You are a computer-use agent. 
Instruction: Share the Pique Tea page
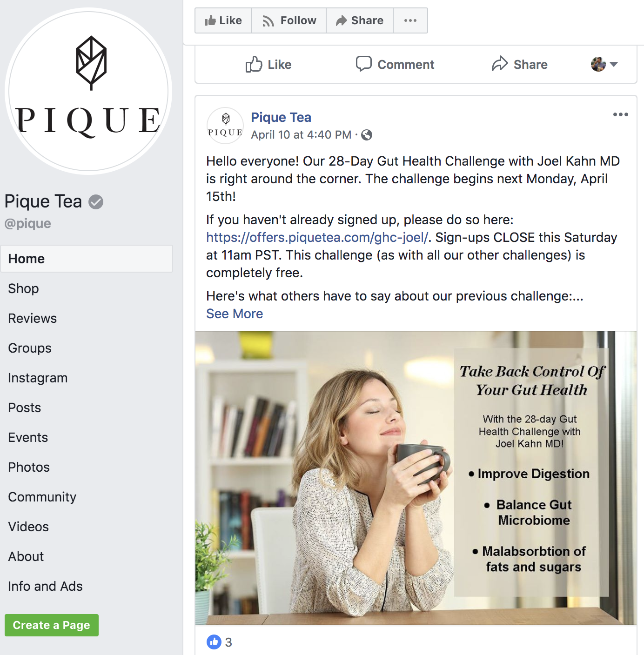360,20
